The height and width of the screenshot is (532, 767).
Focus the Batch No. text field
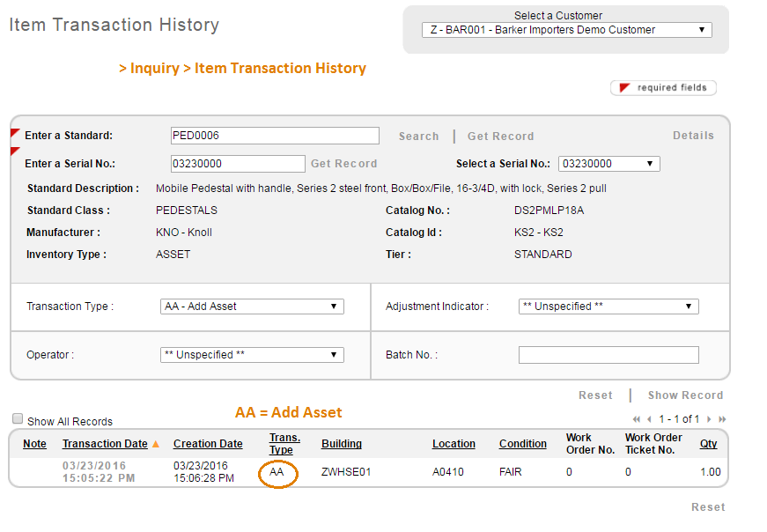coord(608,355)
